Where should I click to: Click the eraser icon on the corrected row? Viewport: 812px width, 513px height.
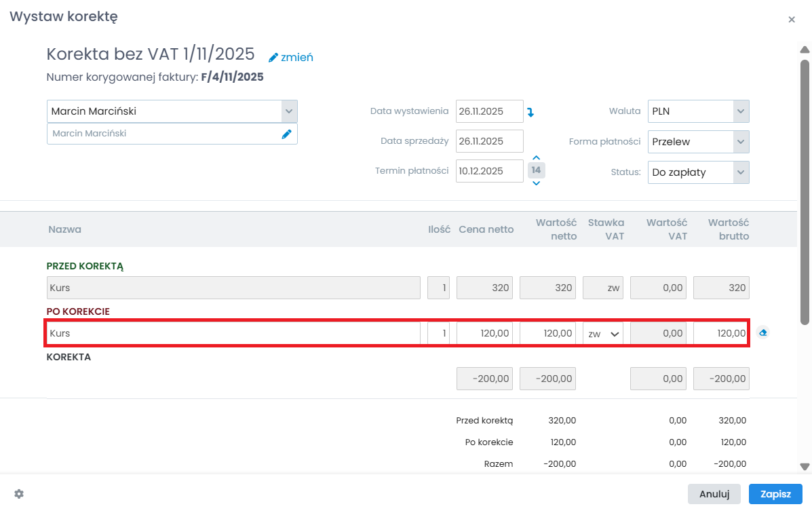(x=763, y=333)
